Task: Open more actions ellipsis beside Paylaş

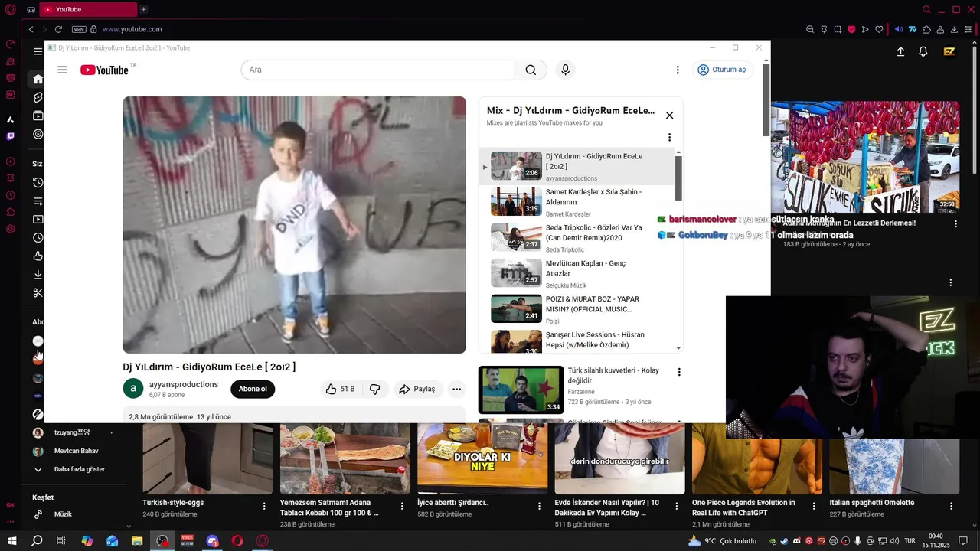Action: (x=456, y=389)
